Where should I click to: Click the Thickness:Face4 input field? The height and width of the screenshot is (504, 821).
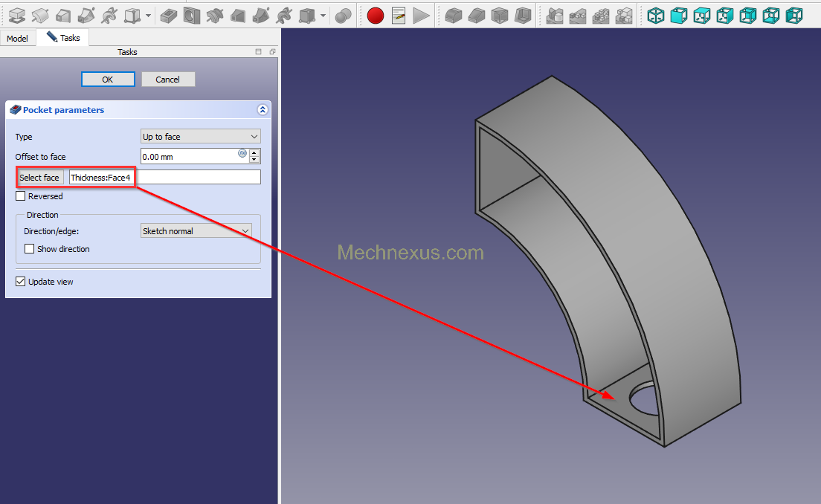(164, 178)
